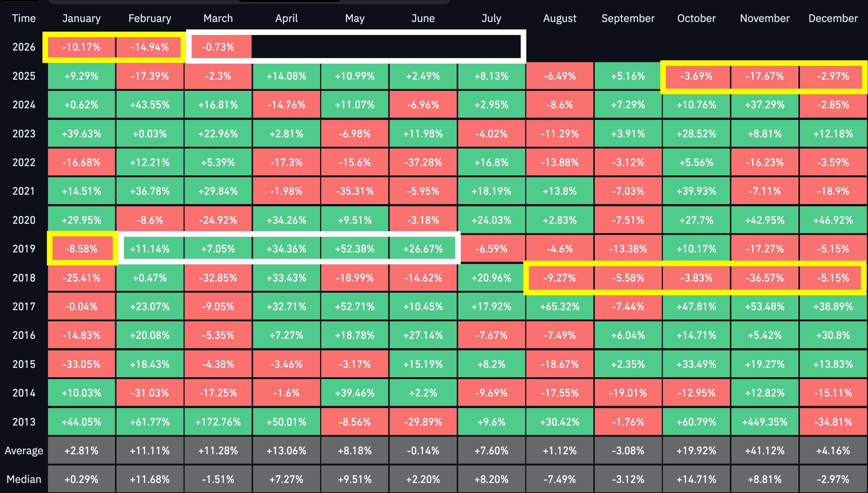Click November 2013's +449.35% cell
Image resolution: width=868 pixels, height=493 pixels.
pos(765,422)
